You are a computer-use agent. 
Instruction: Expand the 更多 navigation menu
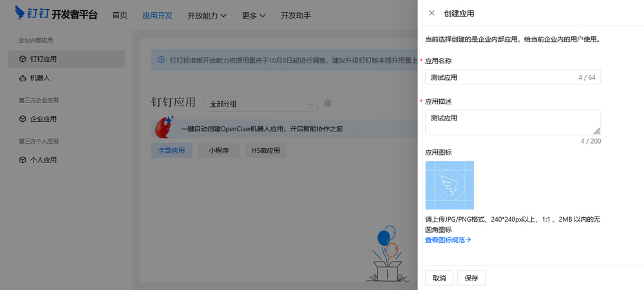pos(254,15)
